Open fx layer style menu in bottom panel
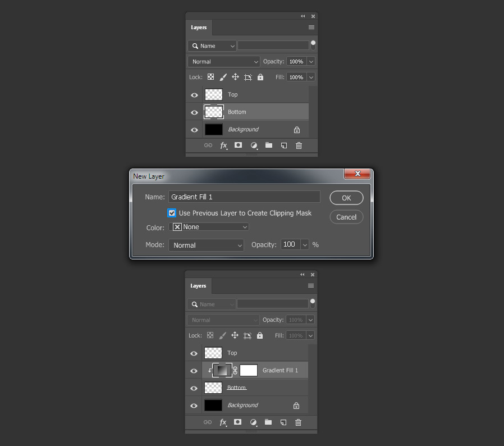The height and width of the screenshot is (446, 504). pyautogui.click(x=223, y=422)
